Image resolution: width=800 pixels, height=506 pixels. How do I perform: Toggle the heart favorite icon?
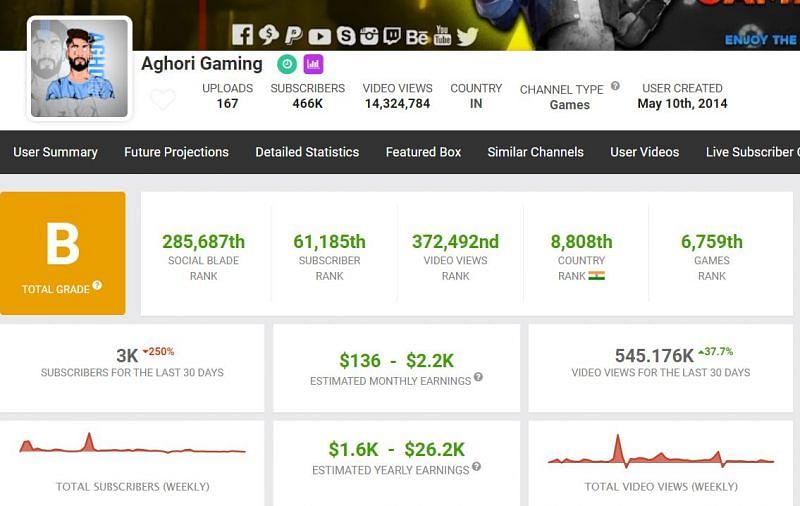pyautogui.click(x=162, y=99)
